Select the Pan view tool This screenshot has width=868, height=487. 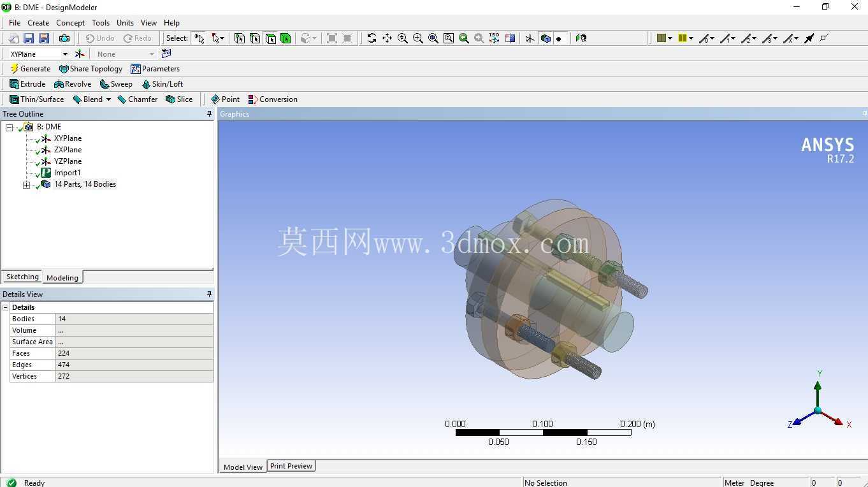[387, 38]
